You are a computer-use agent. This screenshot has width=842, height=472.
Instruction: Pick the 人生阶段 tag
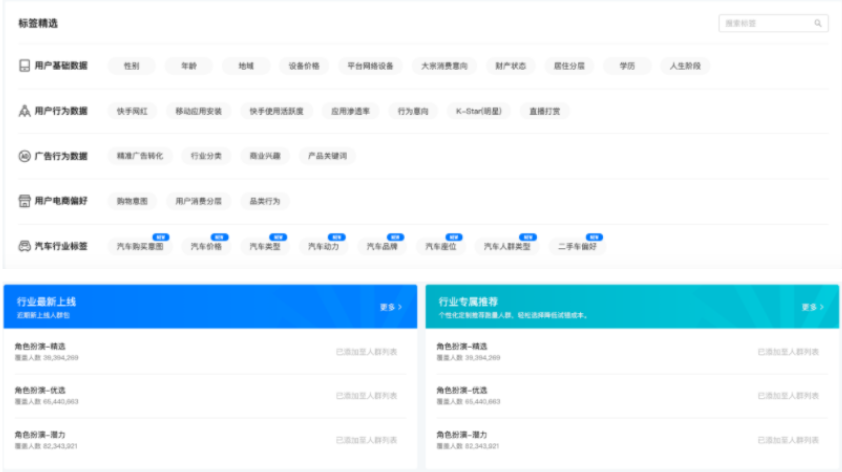[685, 66]
